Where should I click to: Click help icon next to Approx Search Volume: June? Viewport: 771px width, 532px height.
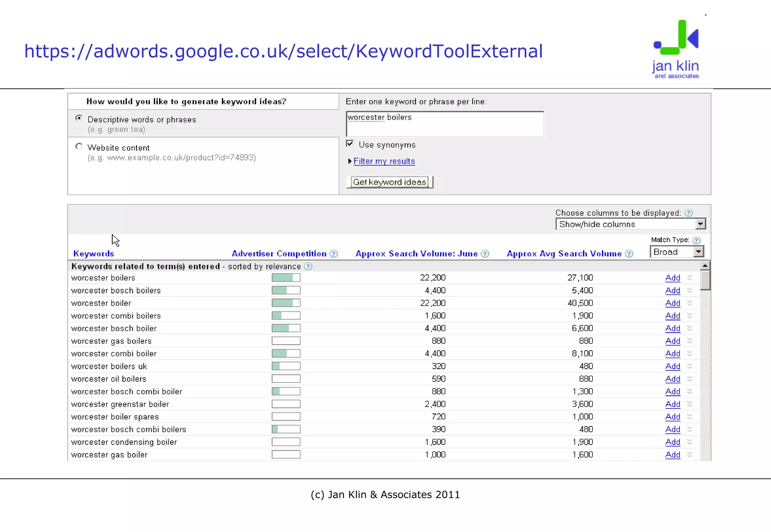(x=485, y=254)
